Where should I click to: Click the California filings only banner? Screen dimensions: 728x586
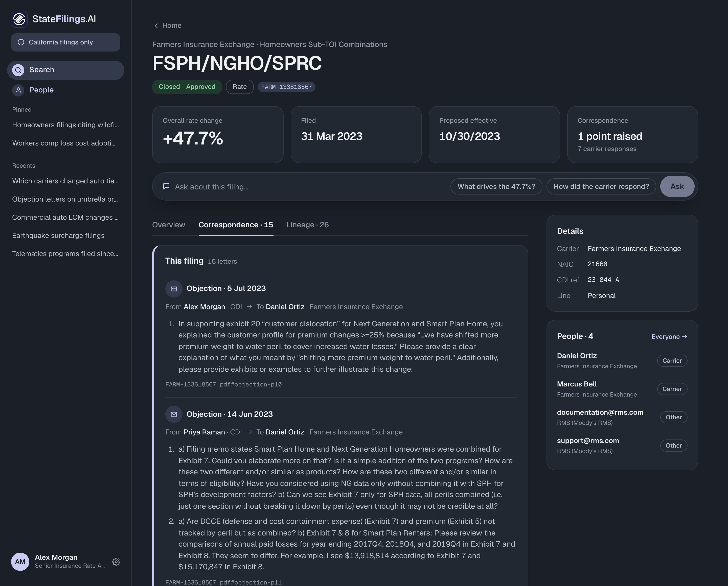pos(65,42)
